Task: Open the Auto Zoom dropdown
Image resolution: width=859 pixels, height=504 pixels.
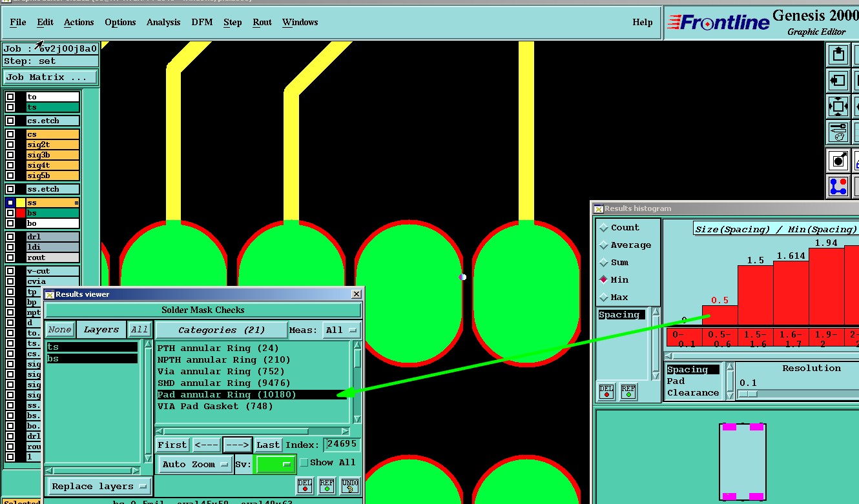Action: coord(196,464)
